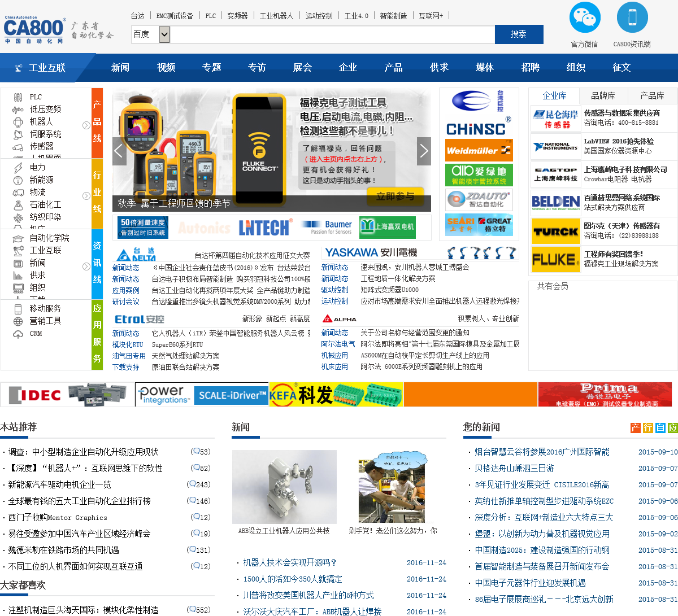Open the Weidmüller brand logo

click(x=479, y=150)
